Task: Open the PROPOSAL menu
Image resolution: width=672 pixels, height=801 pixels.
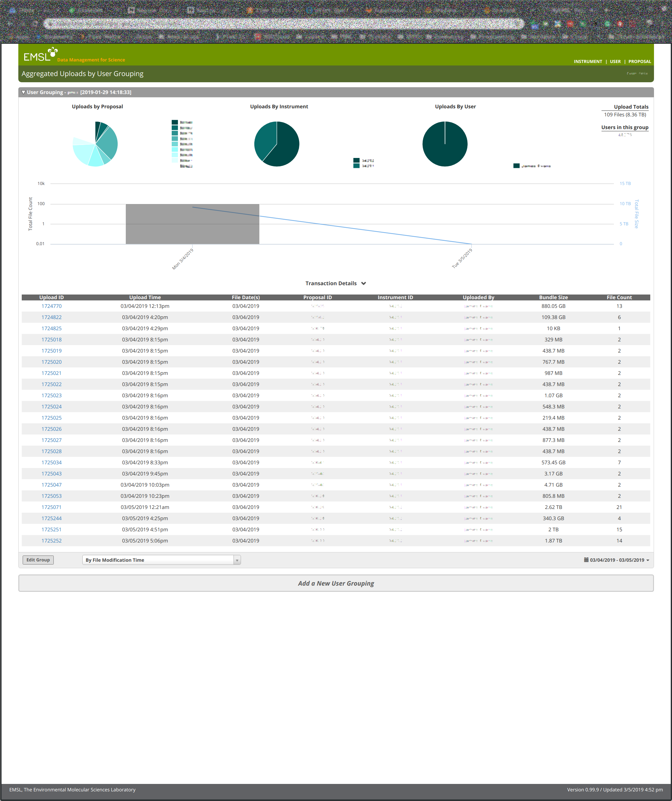Action: tap(640, 61)
